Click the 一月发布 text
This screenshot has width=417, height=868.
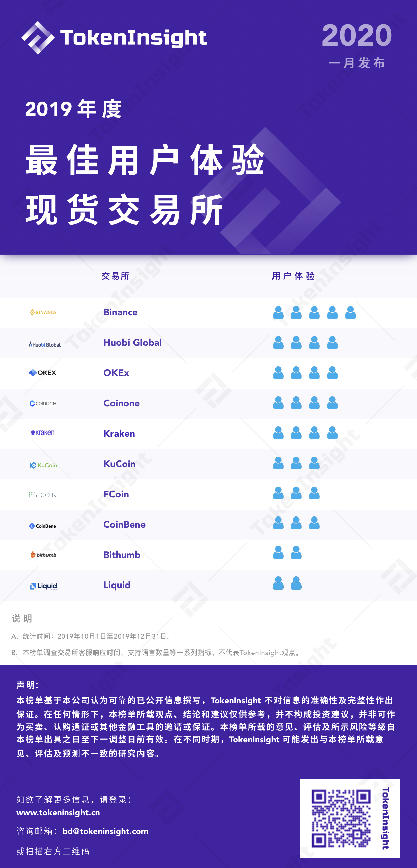(x=357, y=63)
